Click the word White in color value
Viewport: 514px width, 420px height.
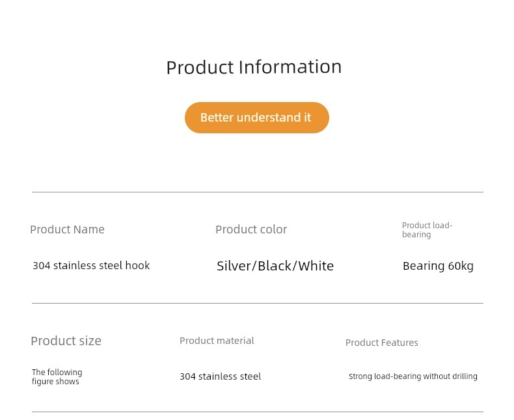tap(316, 266)
